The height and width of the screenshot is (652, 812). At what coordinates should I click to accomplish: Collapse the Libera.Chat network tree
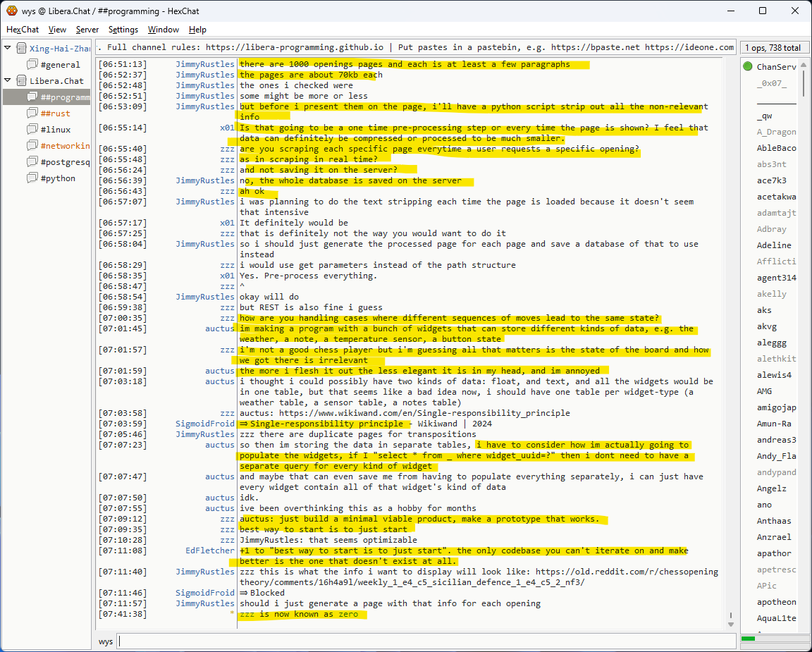click(x=8, y=81)
